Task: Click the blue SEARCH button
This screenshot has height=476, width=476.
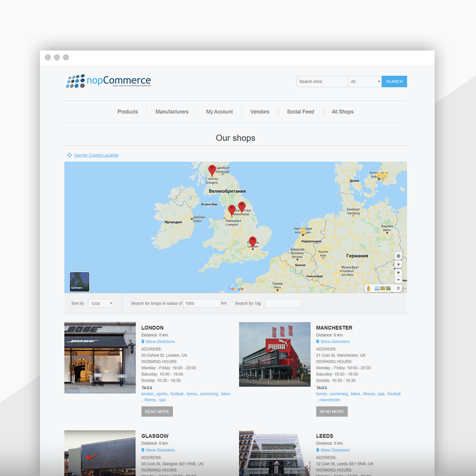Action: 394,81
